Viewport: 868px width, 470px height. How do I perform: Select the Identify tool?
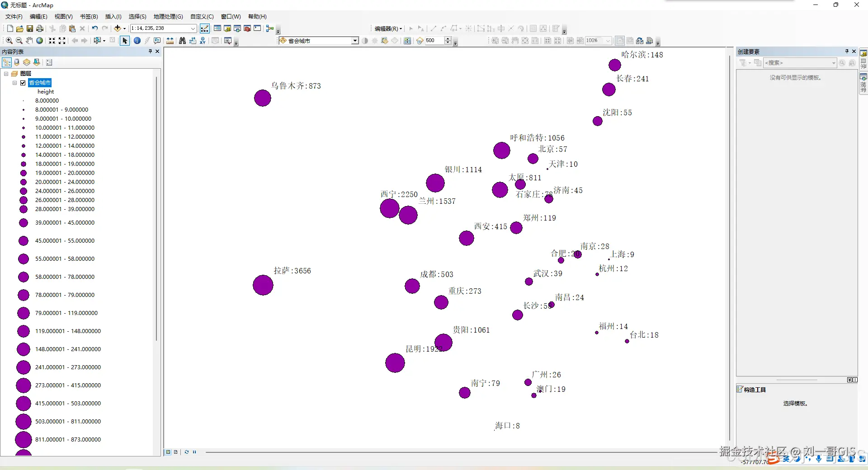point(137,41)
